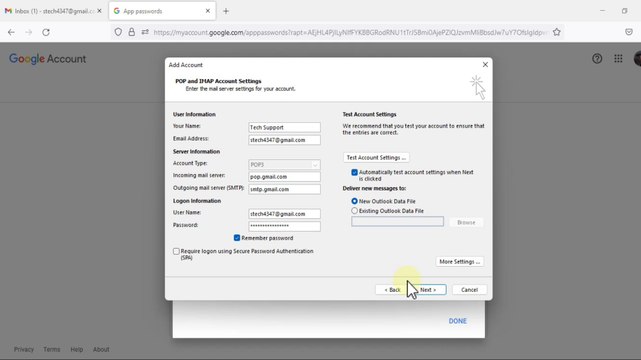Open the Pocket save icon
Viewport: 641px width, 360px height.
pyautogui.click(x=629, y=32)
